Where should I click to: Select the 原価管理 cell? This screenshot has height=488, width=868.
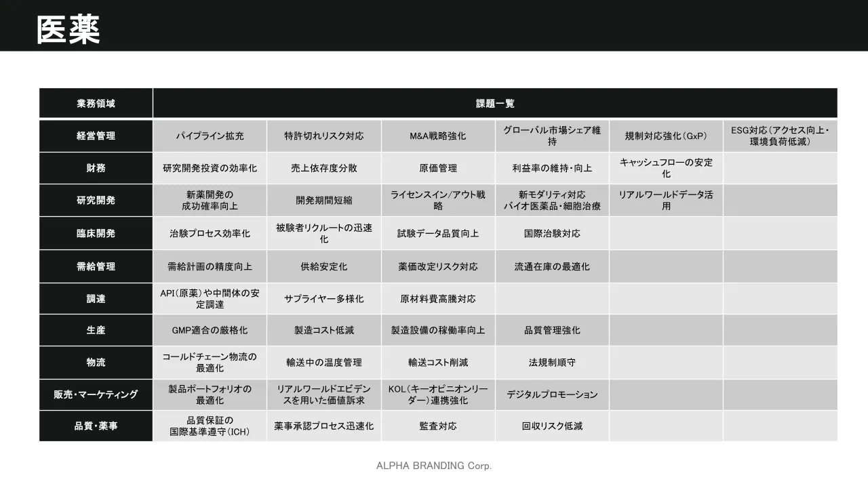point(438,168)
